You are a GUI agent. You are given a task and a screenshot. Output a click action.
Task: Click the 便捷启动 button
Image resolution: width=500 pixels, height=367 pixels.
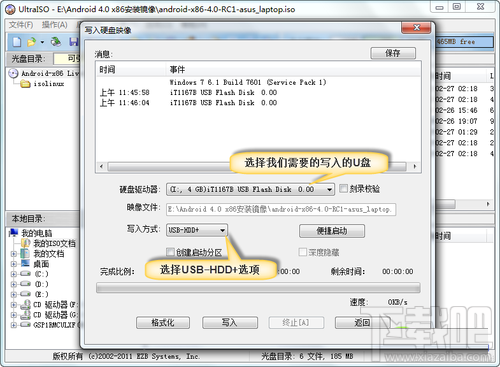(332, 231)
